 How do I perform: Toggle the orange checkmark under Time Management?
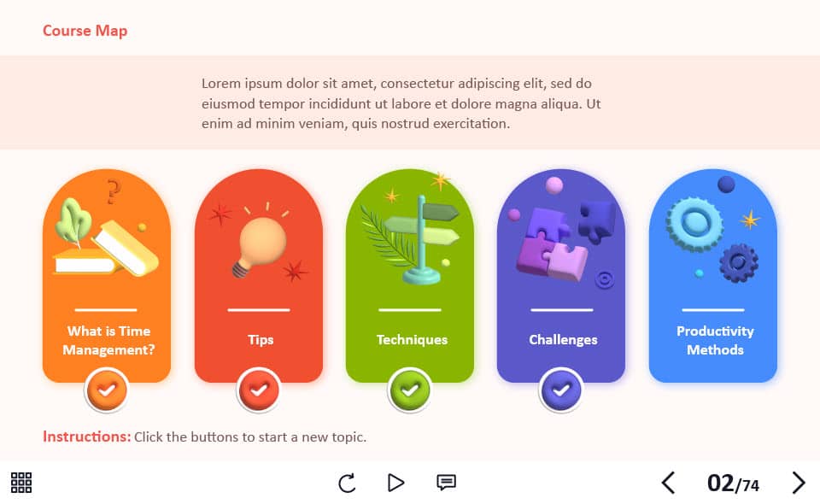[x=107, y=390]
